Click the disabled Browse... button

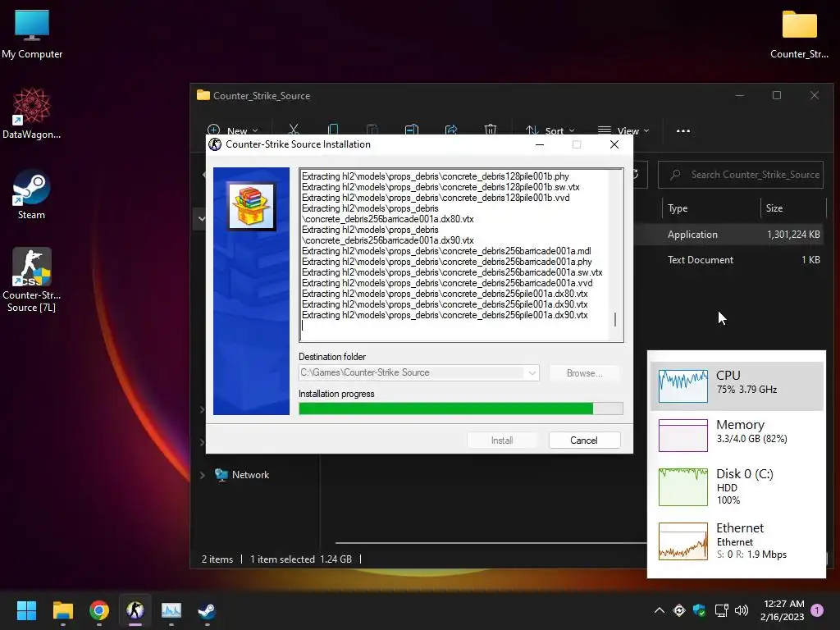[x=584, y=373]
